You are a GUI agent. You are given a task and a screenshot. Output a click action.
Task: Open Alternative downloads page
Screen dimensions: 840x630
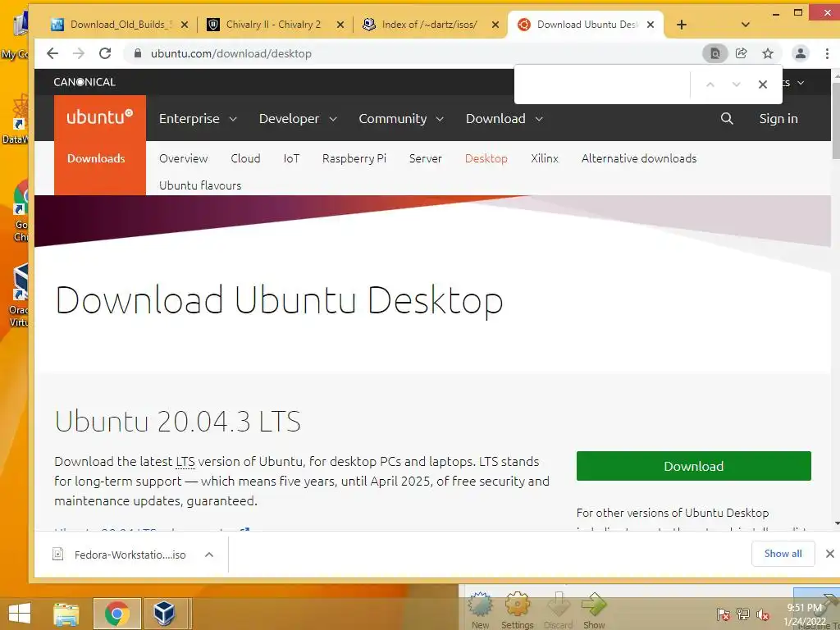tap(639, 158)
